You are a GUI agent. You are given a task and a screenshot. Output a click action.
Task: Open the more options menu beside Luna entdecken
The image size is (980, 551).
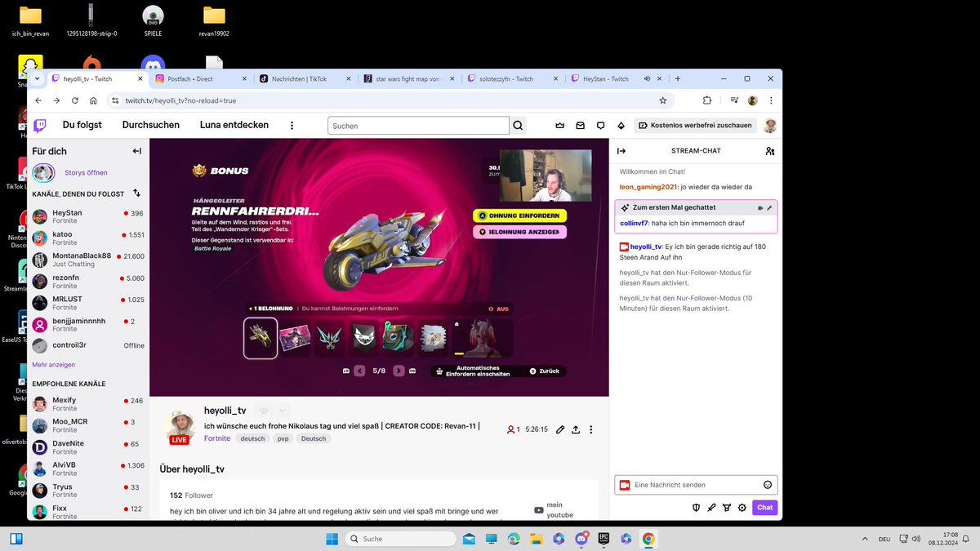pyautogui.click(x=292, y=126)
